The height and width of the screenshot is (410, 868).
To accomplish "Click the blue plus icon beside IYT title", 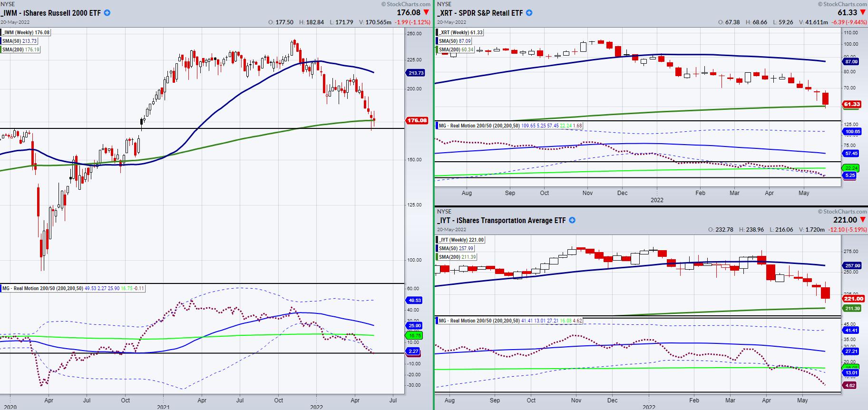I will pyautogui.click(x=572, y=220).
